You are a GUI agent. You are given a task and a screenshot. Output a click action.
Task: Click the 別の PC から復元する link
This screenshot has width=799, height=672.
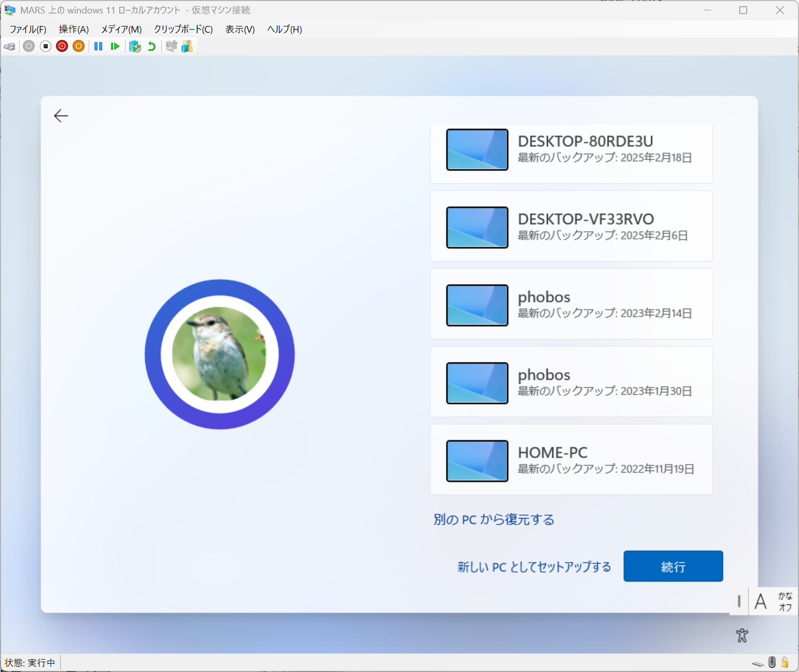(493, 519)
